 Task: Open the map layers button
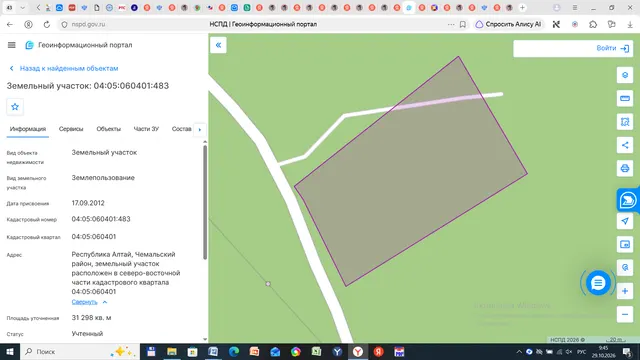(x=625, y=75)
